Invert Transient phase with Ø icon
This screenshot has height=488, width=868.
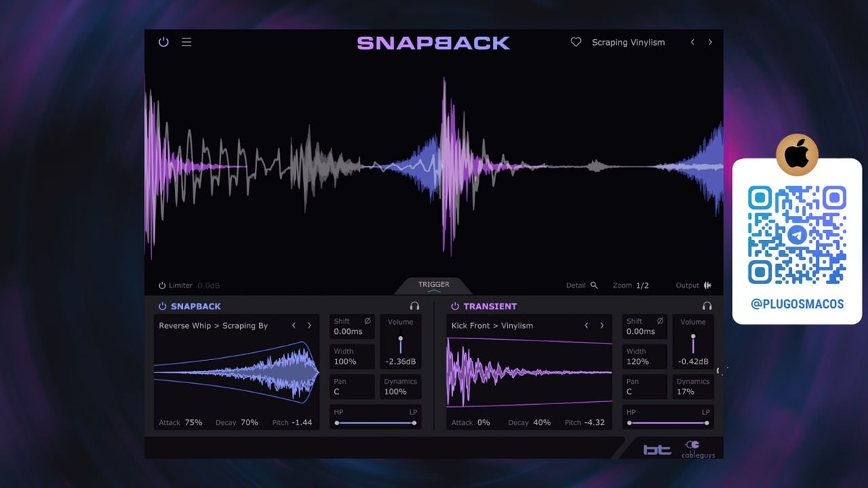pos(660,321)
